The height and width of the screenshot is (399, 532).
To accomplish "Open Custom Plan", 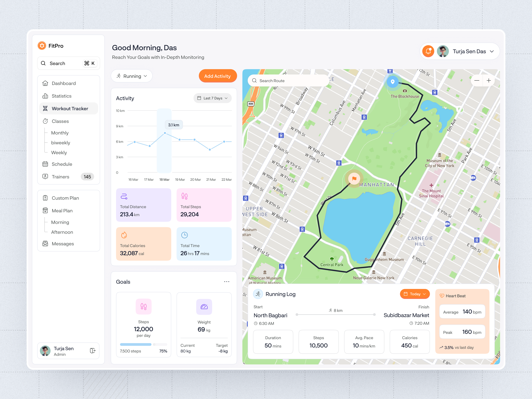I will point(69,198).
